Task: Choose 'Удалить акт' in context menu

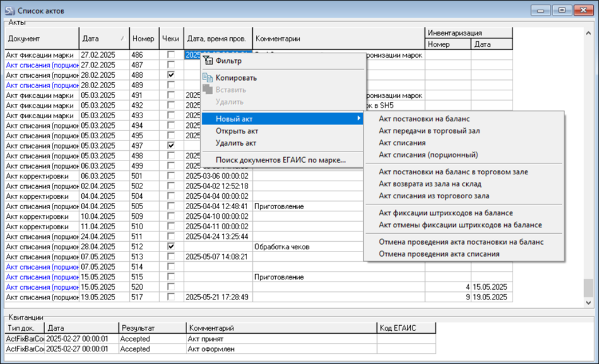Action: click(236, 143)
